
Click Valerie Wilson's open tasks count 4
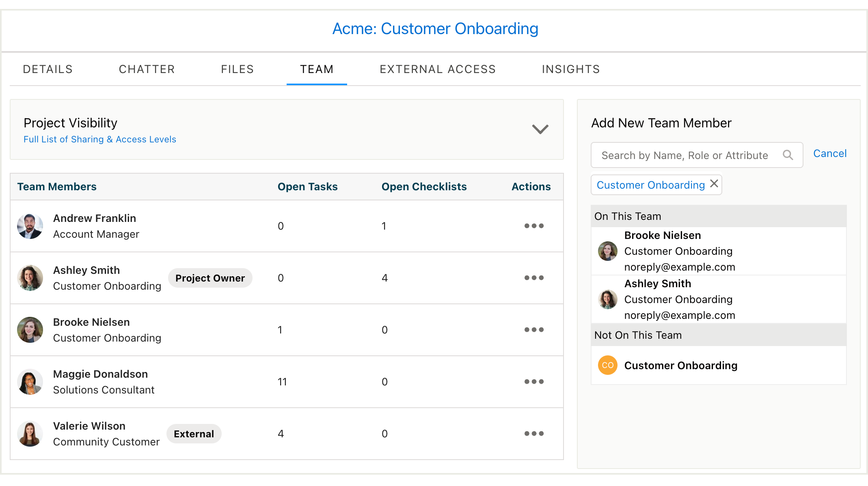(281, 434)
